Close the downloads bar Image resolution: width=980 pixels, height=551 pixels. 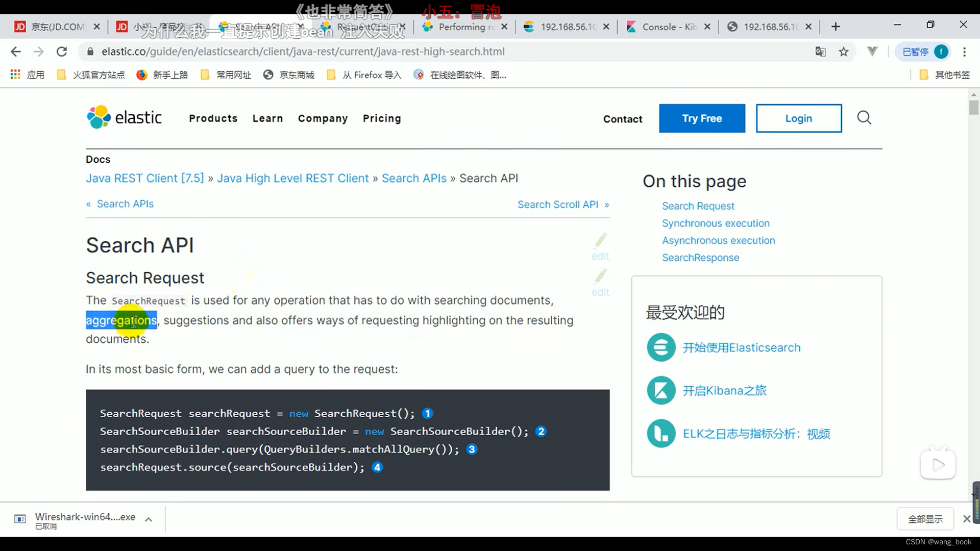click(966, 519)
